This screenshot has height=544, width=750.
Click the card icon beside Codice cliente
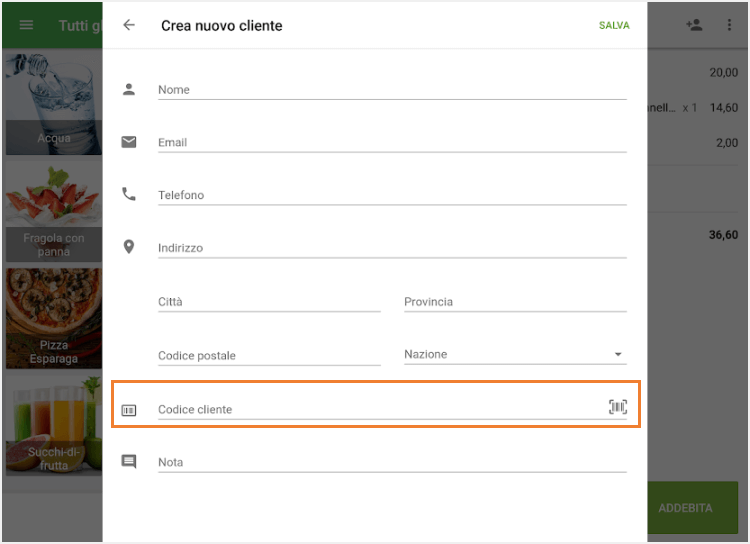(x=129, y=410)
